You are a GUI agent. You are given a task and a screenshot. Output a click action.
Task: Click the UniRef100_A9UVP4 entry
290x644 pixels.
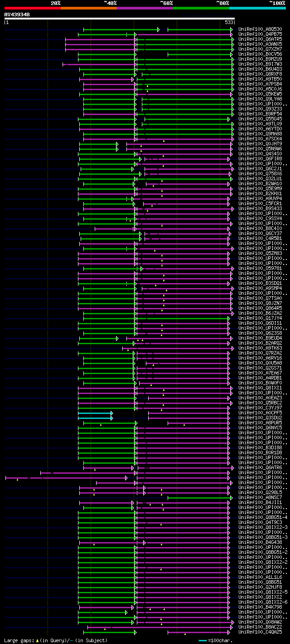click(260, 199)
